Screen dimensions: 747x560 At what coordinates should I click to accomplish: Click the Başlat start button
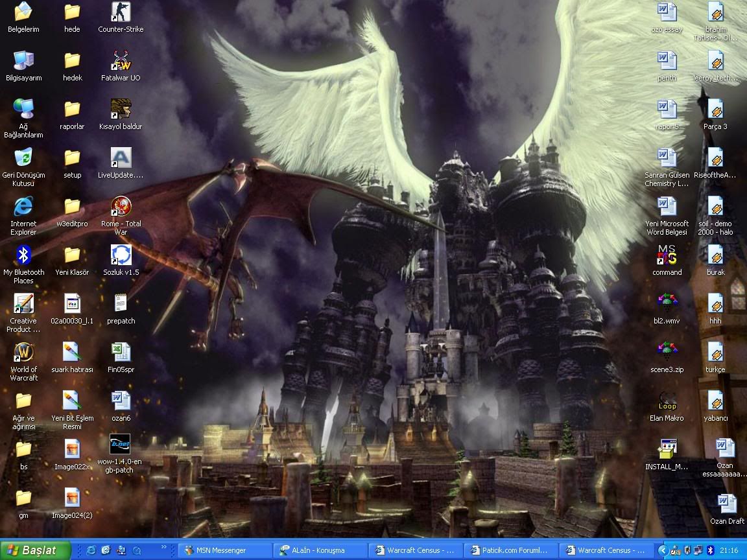(36, 550)
